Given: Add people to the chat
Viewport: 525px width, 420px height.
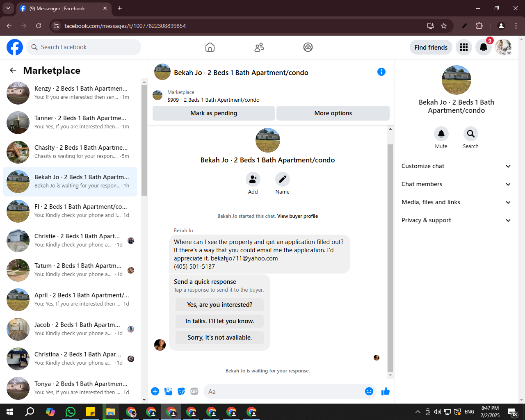Looking at the screenshot, I should 253,179.
